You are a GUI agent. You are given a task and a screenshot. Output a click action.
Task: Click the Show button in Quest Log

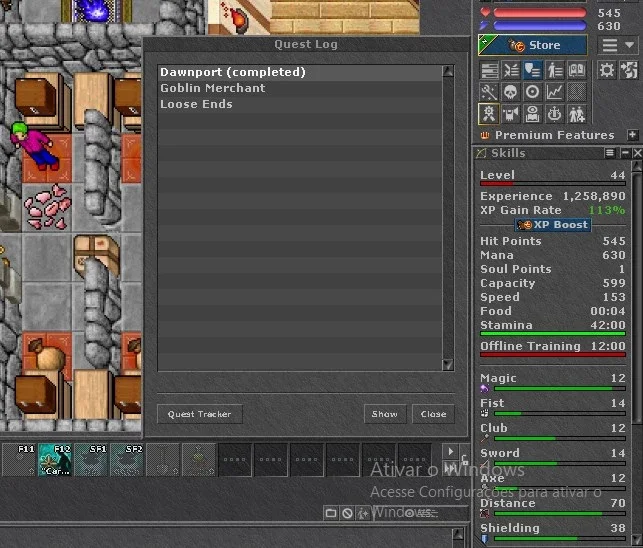tap(385, 414)
